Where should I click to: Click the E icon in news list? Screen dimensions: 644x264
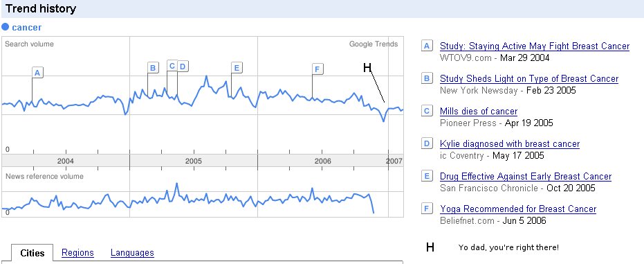click(x=427, y=176)
